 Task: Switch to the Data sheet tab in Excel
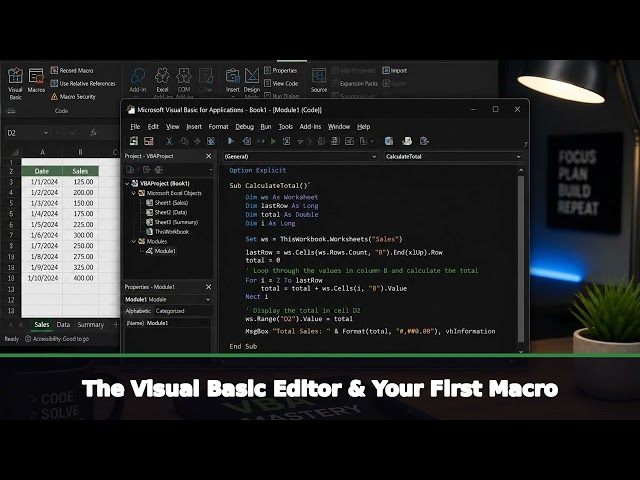63,325
